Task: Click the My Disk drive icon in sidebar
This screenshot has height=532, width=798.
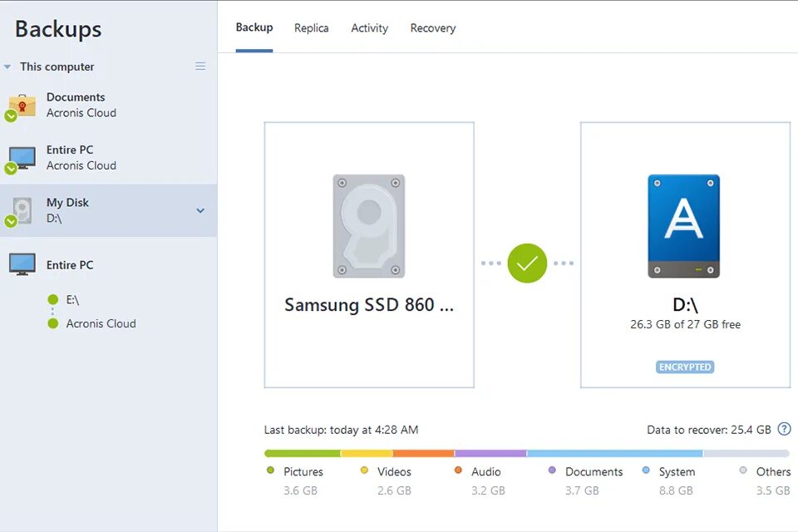Action: click(22, 209)
